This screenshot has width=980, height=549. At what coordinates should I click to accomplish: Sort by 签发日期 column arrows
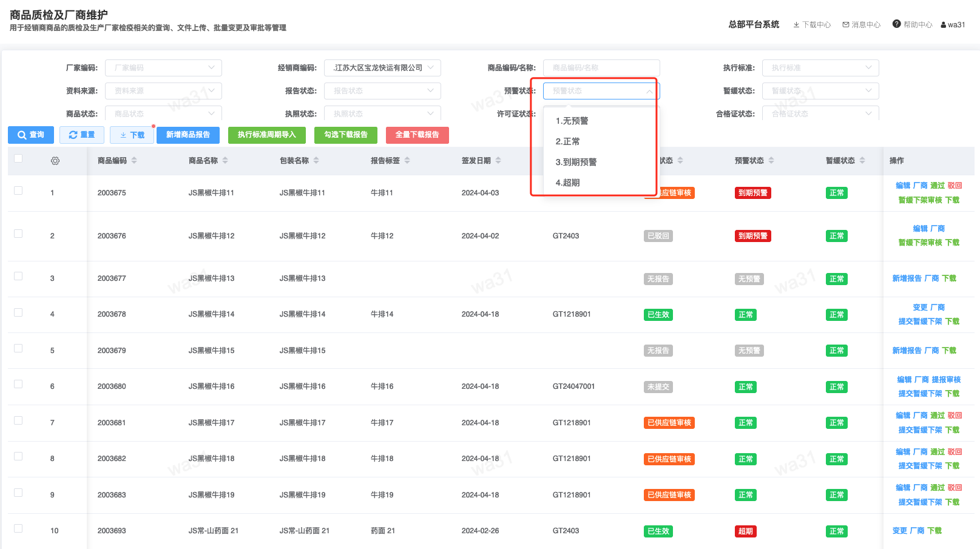(498, 161)
